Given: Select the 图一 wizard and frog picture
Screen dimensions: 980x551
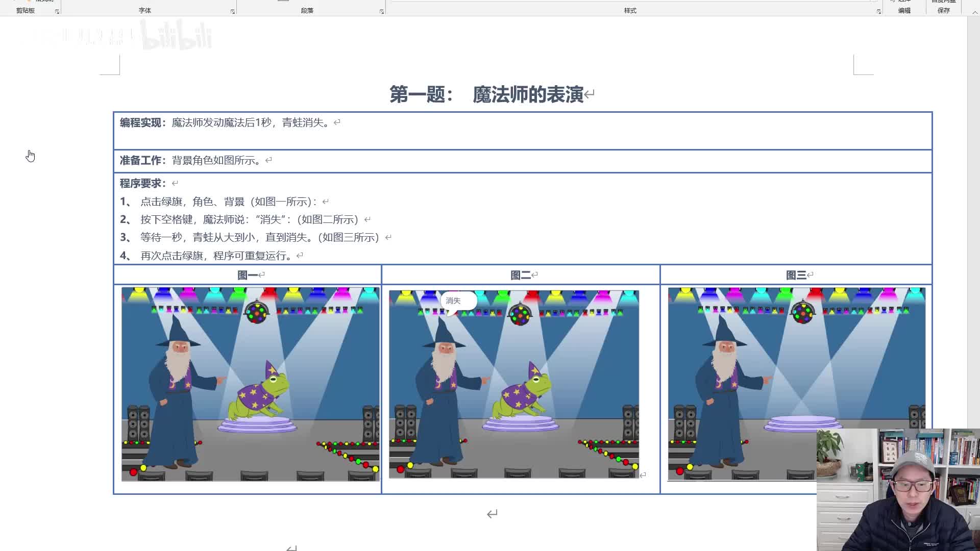Looking at the screenshot, I should click(x=251, y=384).
